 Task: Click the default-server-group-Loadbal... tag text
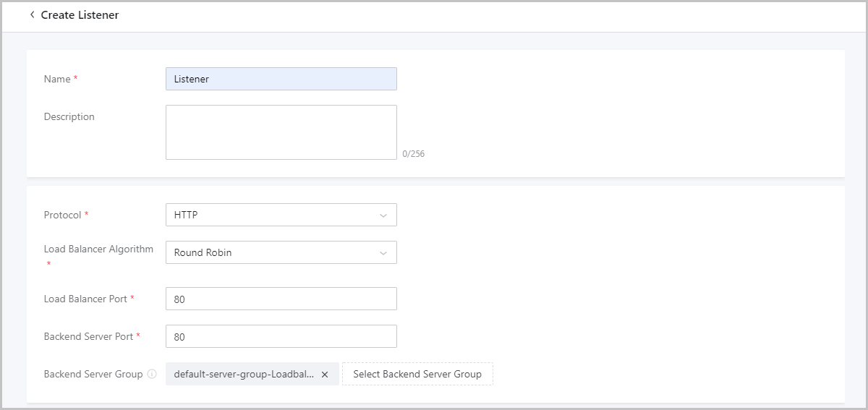[244, 375]
